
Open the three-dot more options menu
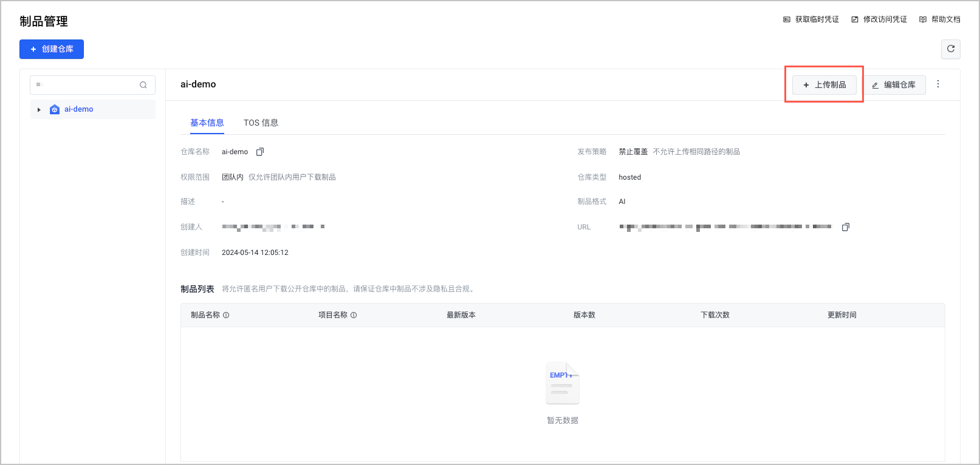pyautogui.click(x=938, y=84)
